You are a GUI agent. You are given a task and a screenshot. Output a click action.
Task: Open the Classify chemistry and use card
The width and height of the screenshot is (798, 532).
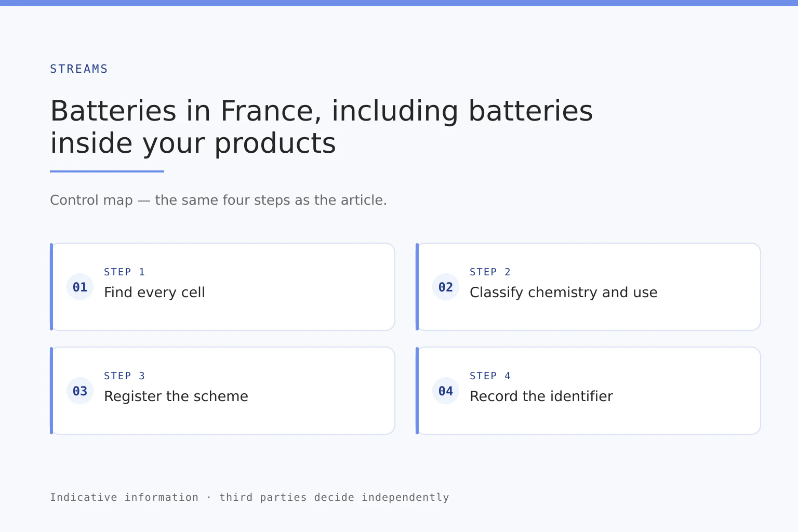(x=588, y=287)
